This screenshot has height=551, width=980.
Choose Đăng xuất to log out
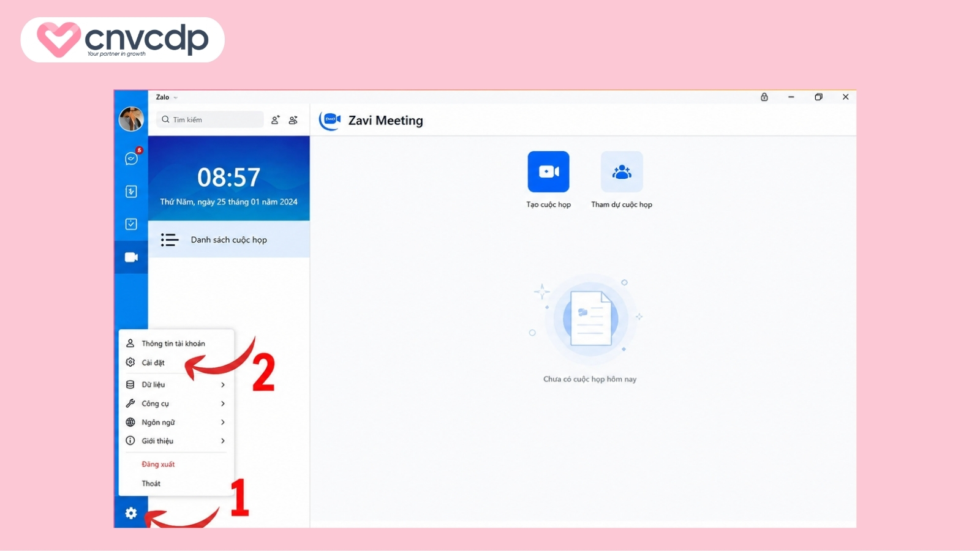[176, 464]
